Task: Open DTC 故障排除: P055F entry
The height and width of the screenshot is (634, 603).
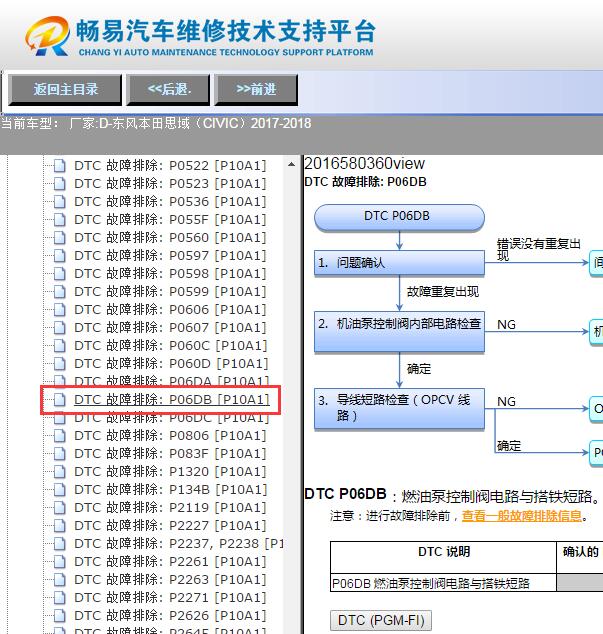Action: pyautogui.click(x=170, y=220)
